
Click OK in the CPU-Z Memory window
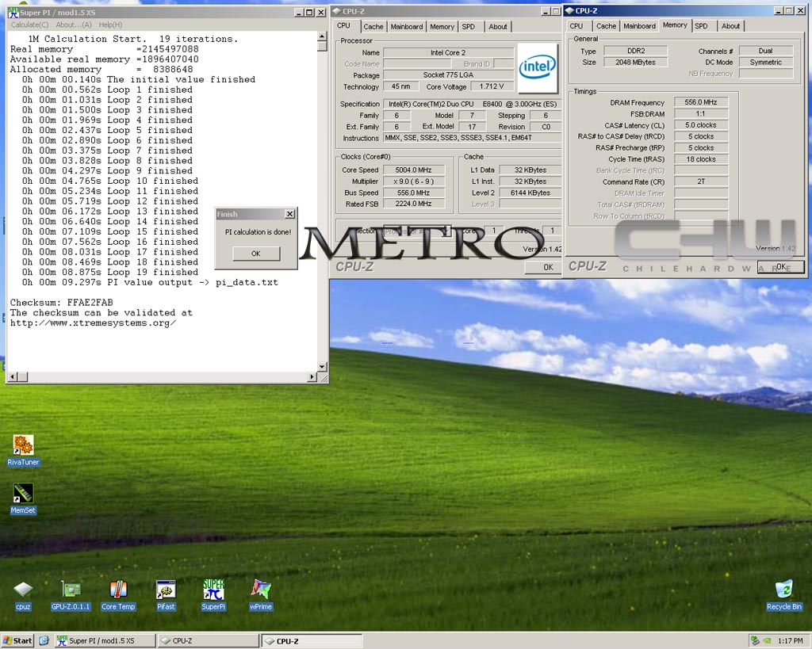(x=780, y=266)
